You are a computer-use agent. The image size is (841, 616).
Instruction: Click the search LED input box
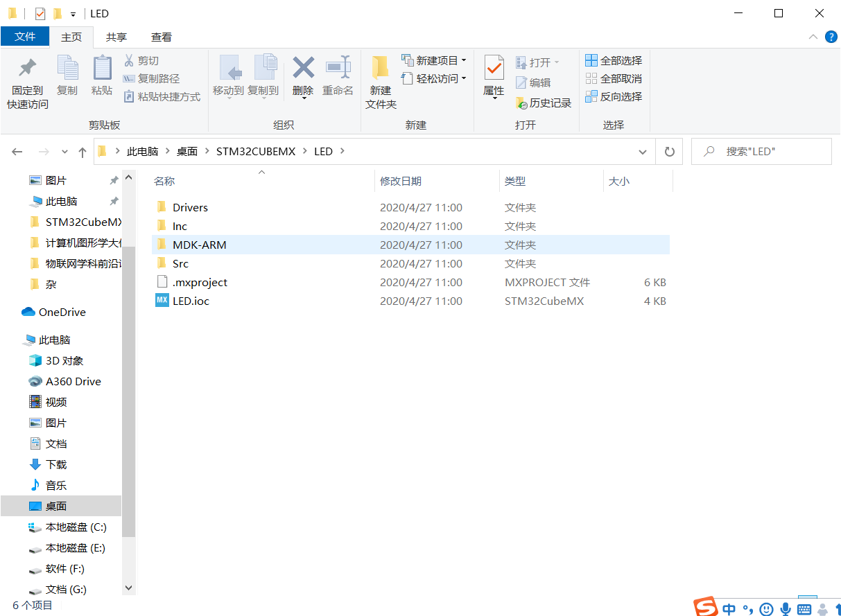click(x=761, y=151)
